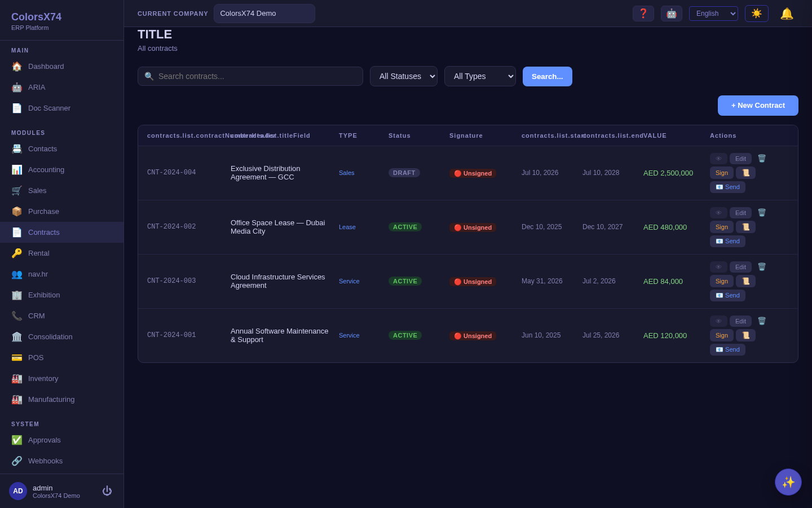Toggle light theme with sun icon
The width and height of the screenshot is (812, 508).
point(757,14)
